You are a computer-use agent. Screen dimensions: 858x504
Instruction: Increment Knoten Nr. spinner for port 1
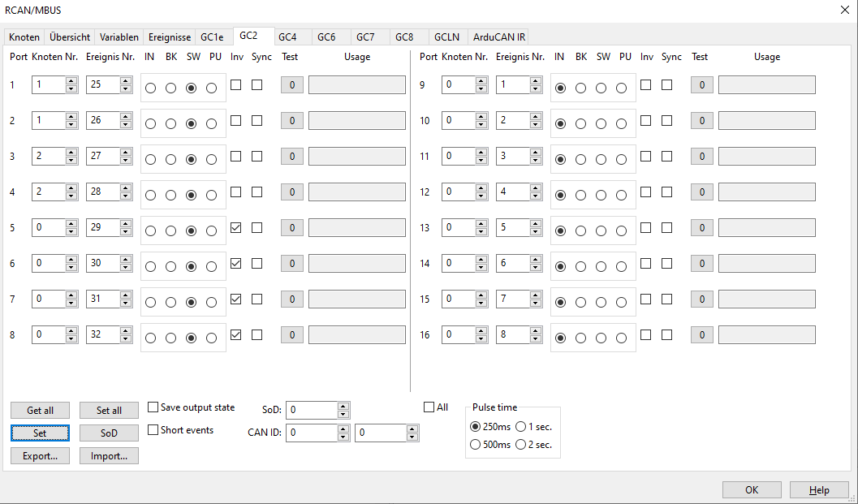coord(71,81)
